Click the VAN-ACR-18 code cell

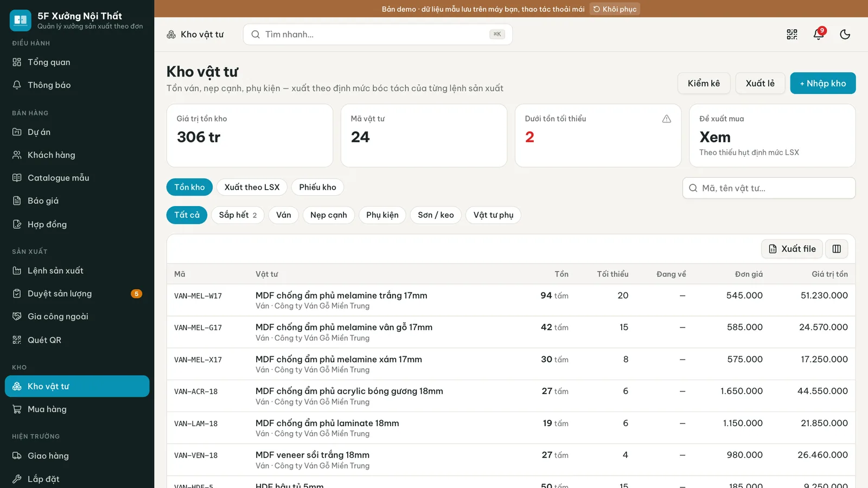(196, 391)
